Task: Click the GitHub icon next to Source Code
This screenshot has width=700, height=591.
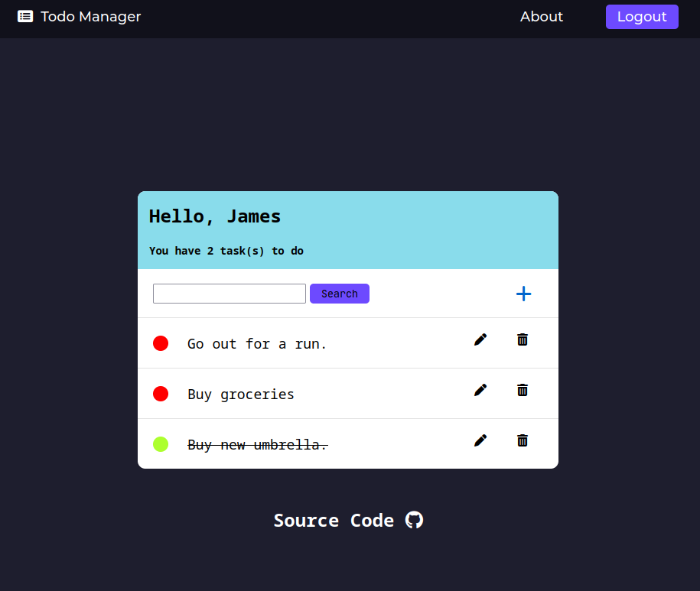Action: pyautogui.click(x=414, y=520)
